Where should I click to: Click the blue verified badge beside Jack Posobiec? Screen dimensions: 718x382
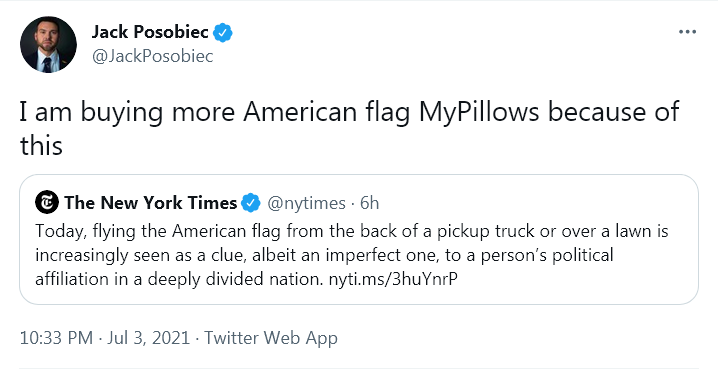(223, 33)
